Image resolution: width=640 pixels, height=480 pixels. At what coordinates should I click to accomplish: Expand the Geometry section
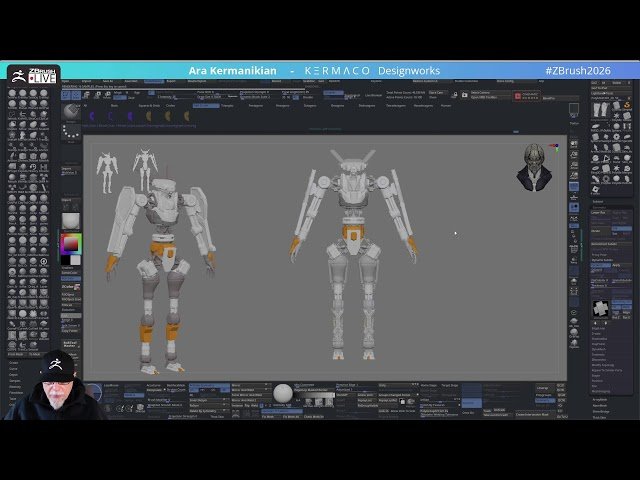click(x=599, y=207)
